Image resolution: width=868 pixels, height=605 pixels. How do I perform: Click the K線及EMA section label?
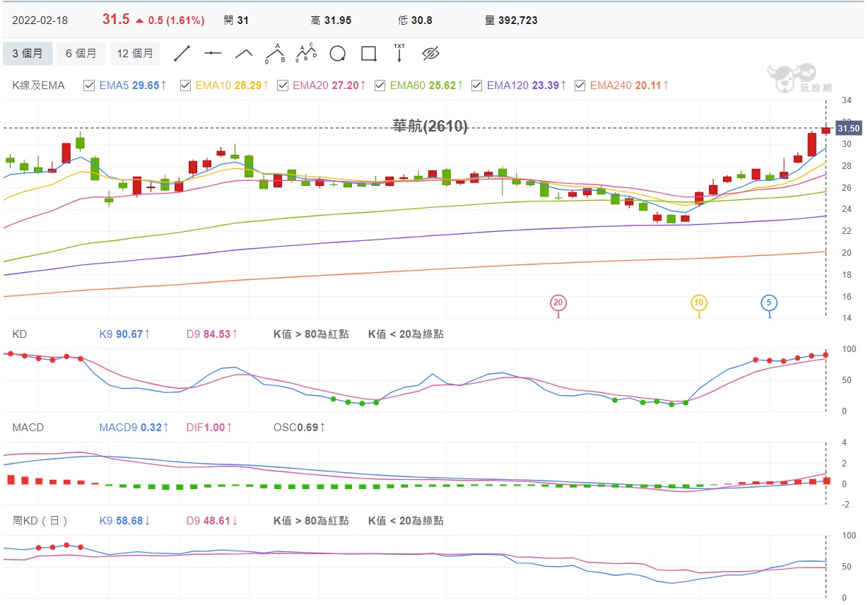[x=38, y=86]
